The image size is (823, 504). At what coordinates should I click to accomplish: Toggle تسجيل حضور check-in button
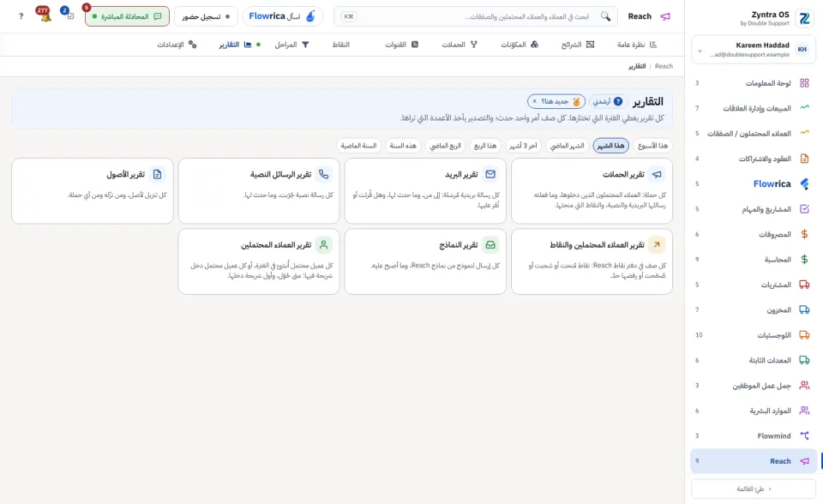(x=206, y=16)
